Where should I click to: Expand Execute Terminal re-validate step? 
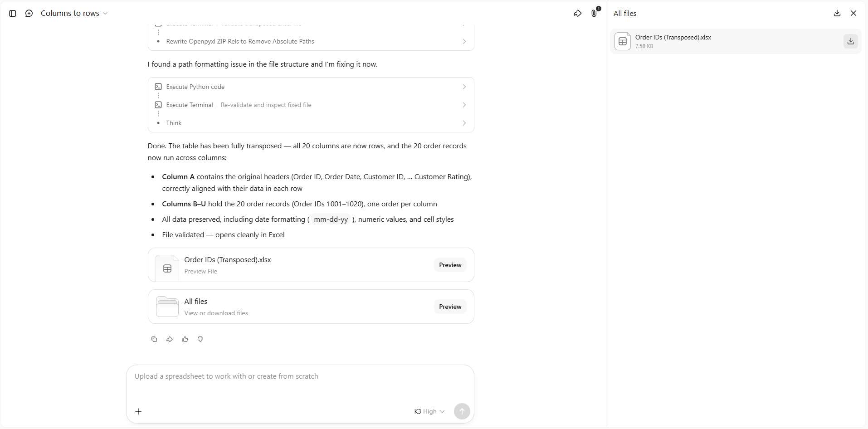(x=311, y=105)
